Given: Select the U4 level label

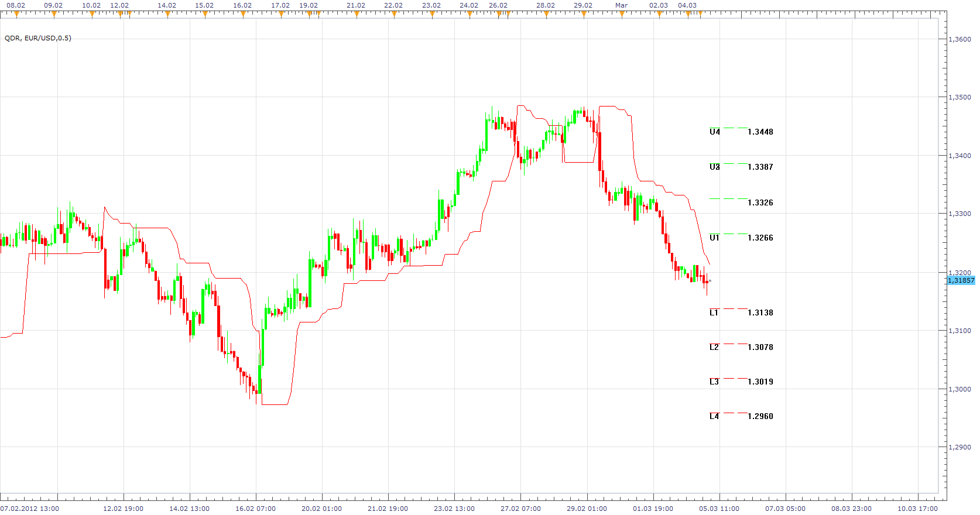Looking at the screenshot, I should point(715,132).
